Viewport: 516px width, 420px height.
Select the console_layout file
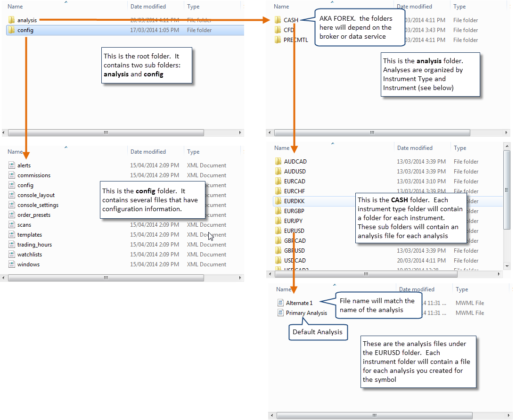[36, 195]
